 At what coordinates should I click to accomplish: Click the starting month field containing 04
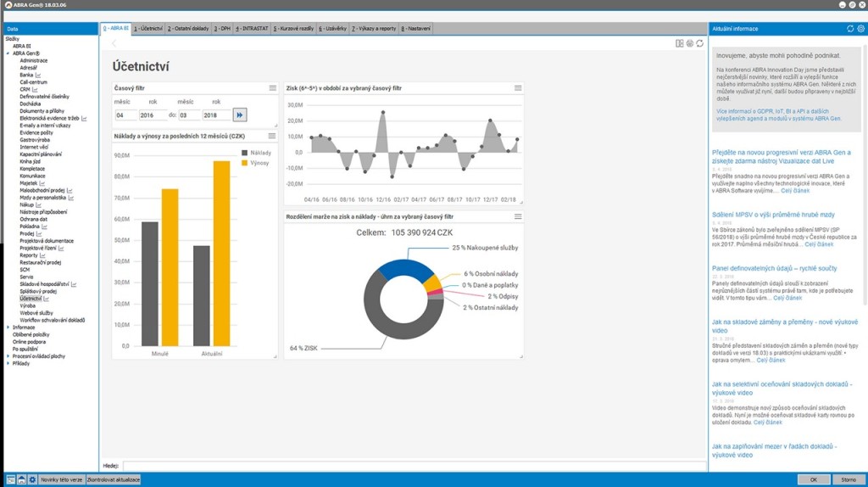pos(125,115)
